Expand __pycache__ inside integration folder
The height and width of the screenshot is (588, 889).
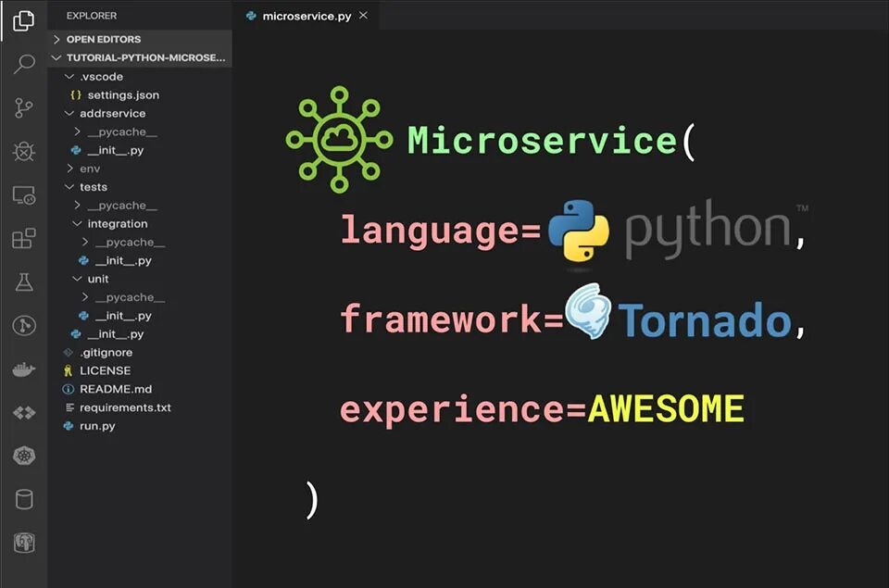coord(140,242)
